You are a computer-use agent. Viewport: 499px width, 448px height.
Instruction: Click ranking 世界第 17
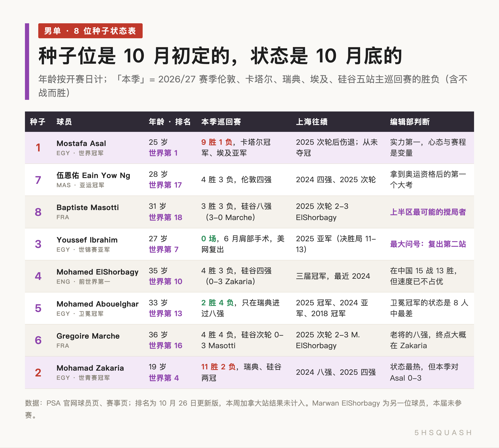(x=165, y=185)
